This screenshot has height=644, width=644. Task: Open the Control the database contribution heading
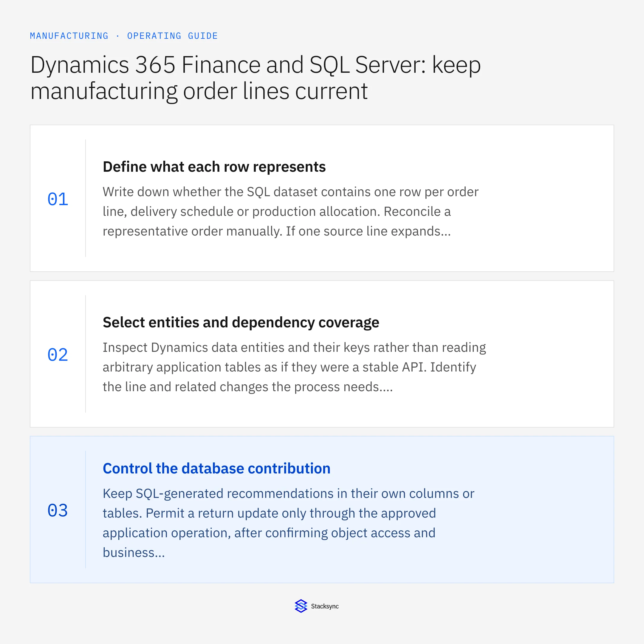pos(216,468)
